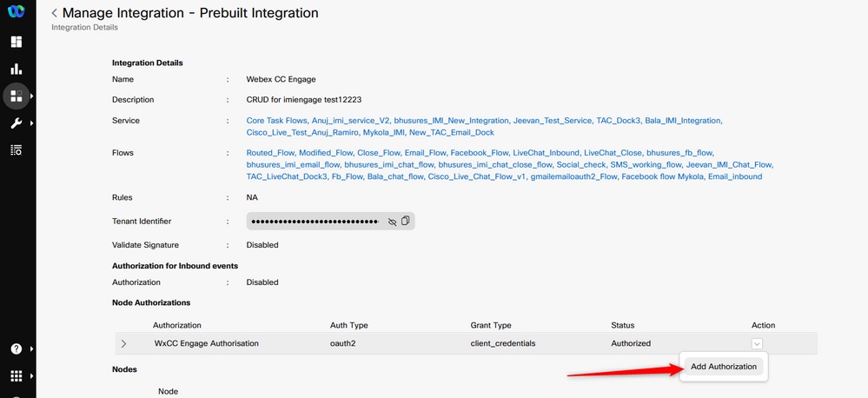Click the 'client_credentials' grant type cell
868x398 pixels.
point(503,343)
